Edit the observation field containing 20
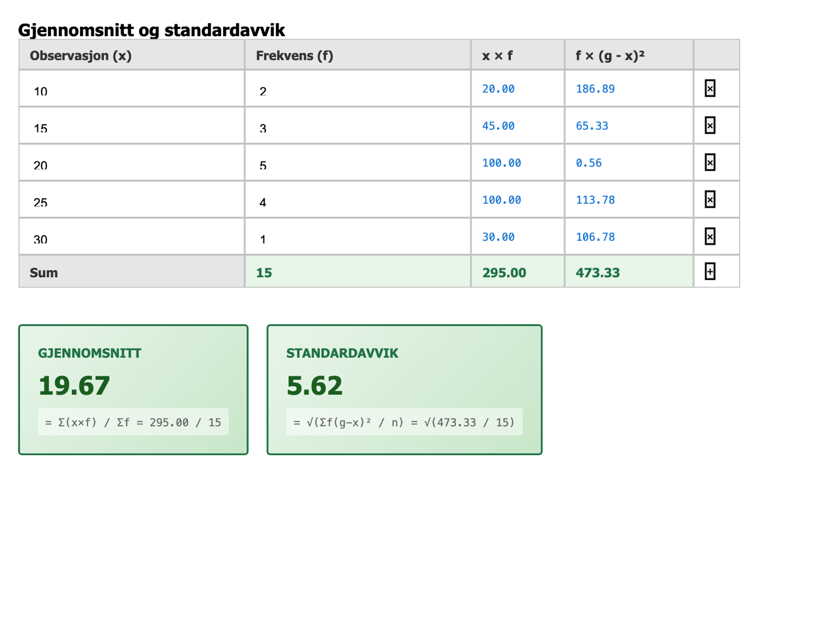The image size is (831, 644). [132, 162]
